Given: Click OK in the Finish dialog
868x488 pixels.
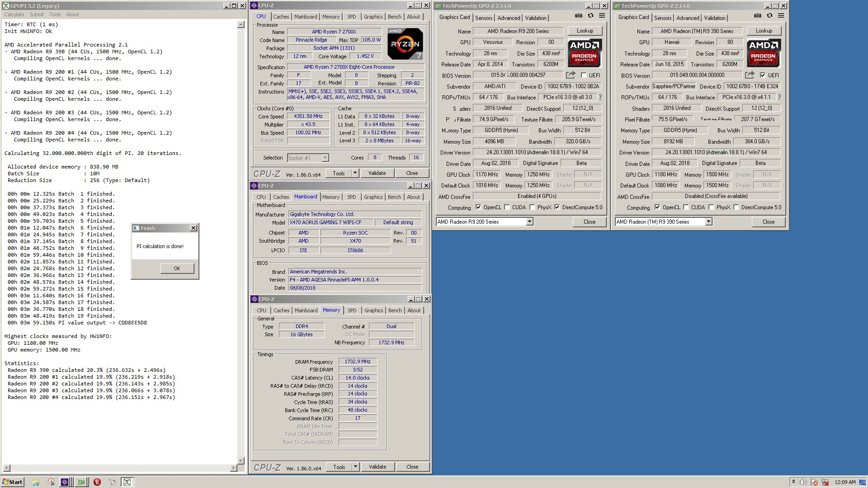Looking at the screenshot, I should [177, 268].
